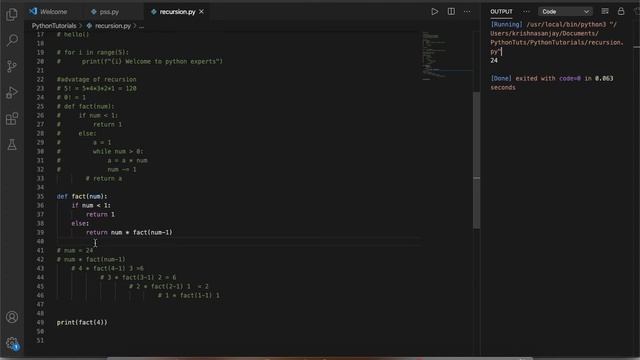Click comment '#advatage of recursion' line
This screenshot has width=640, height=360.
96,79
